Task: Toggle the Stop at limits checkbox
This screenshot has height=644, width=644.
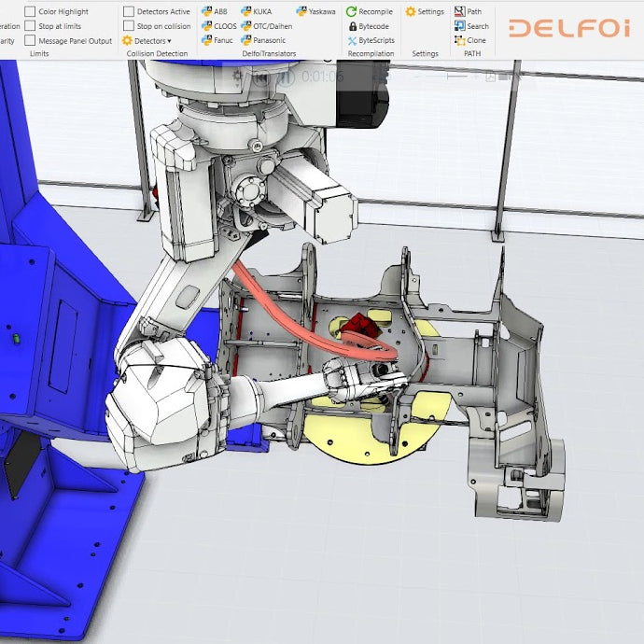Action: pyautogui.click(x=31, y=26)
